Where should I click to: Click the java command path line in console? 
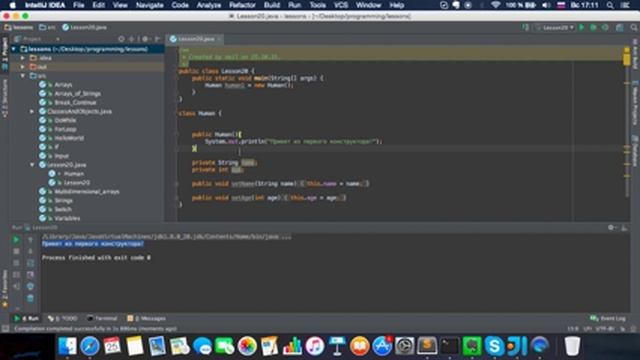click(x=167, y=237)
